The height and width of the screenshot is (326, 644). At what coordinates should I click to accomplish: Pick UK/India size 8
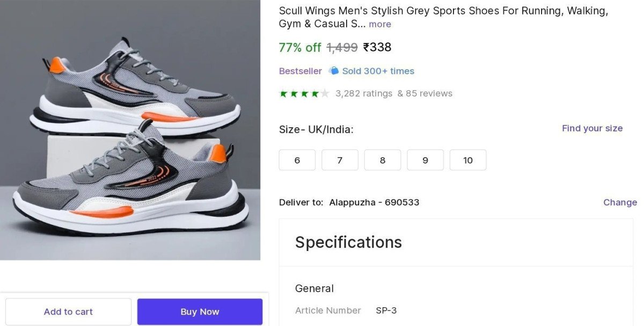pos(383,160)
